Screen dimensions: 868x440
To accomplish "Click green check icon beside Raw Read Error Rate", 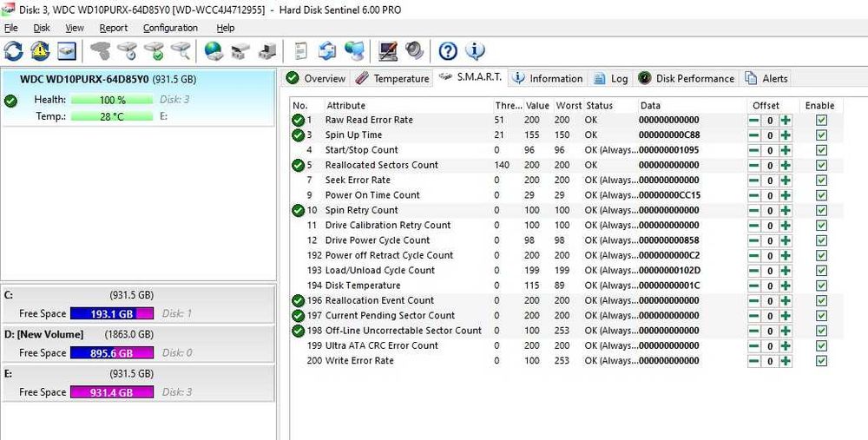I will [299, 120].
